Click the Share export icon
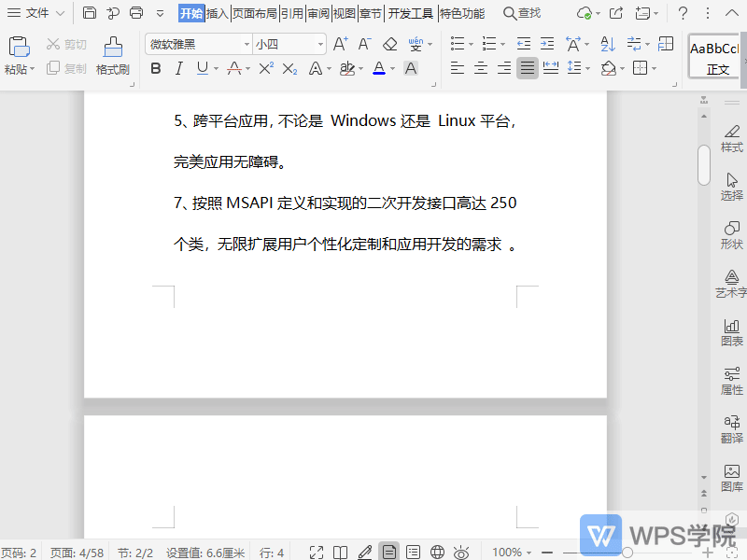This screenshot has width=747, height=560. point(616,13)
